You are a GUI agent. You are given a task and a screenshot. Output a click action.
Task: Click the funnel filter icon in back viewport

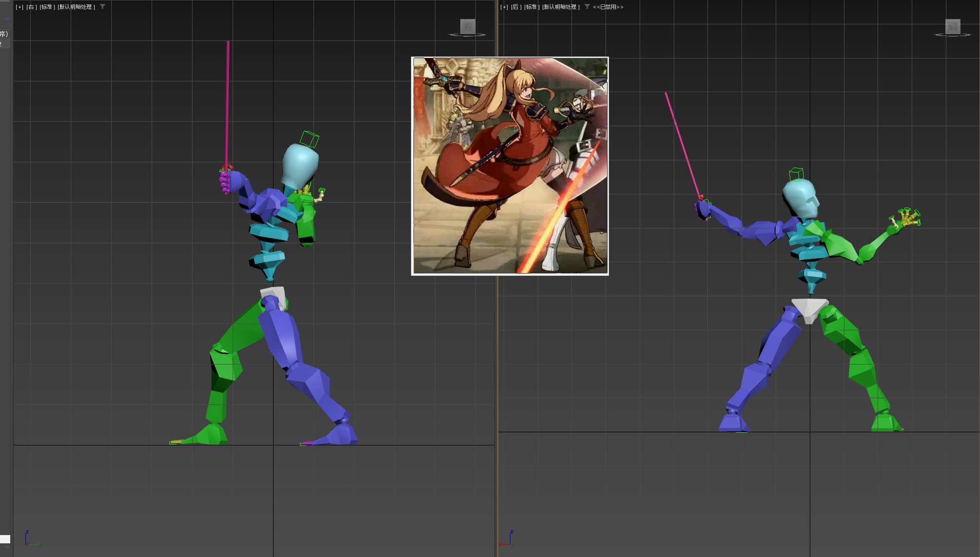(587, 7)
